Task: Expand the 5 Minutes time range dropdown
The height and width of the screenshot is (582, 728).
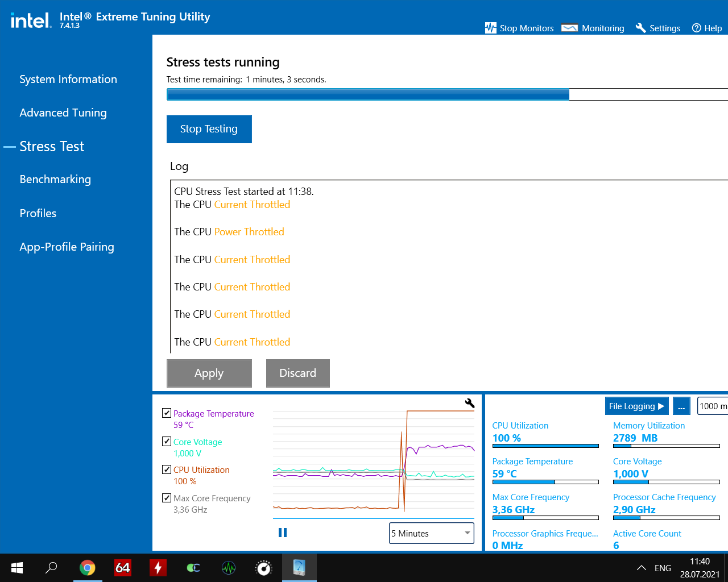Action: point(432,533)
